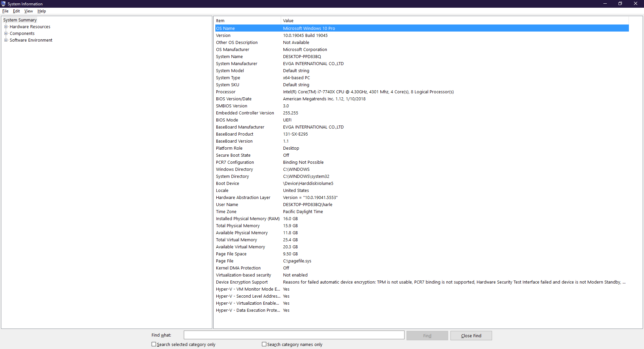Screen dimensions: 644x349
Task: Click the Item column header
Action: (248, 21)
